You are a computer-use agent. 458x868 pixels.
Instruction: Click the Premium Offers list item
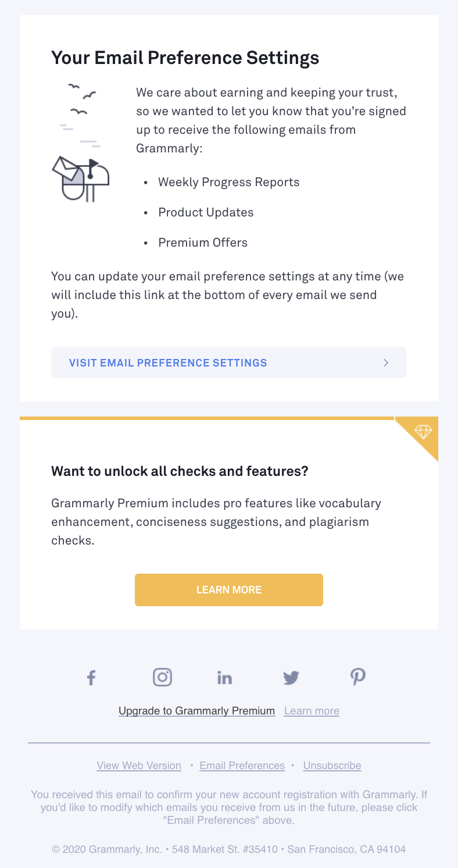(x=203, y=243)
